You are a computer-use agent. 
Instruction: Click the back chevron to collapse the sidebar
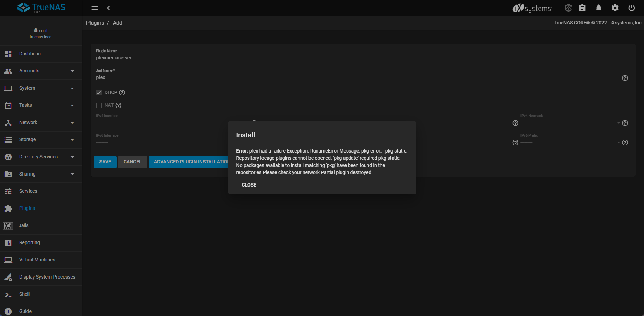click(x=108, y=8)
